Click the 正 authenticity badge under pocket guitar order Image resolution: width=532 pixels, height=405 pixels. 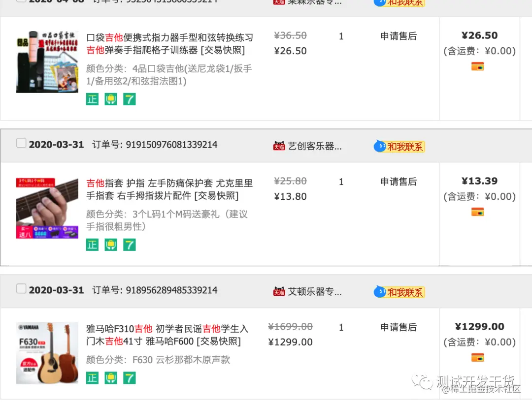(x=92, y=99)
